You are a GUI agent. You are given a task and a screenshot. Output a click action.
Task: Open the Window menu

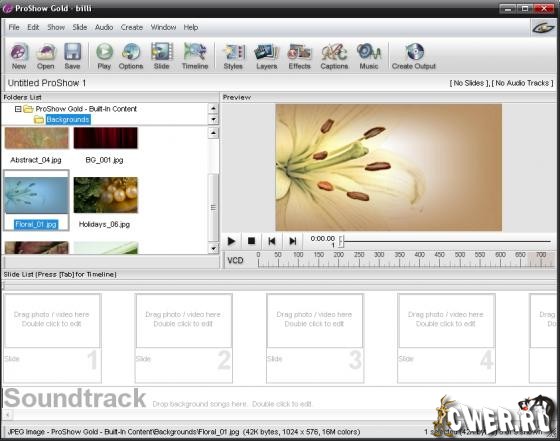(163, 27)
